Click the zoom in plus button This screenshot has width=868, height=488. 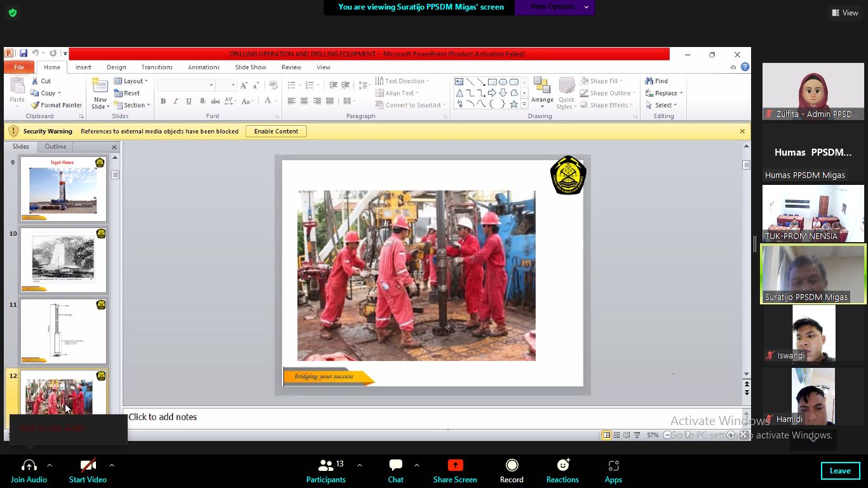point(731,435)
